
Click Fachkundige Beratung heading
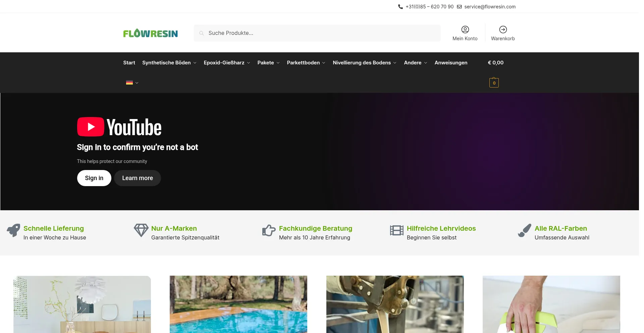pyautogui.click(x=316, y=228)
